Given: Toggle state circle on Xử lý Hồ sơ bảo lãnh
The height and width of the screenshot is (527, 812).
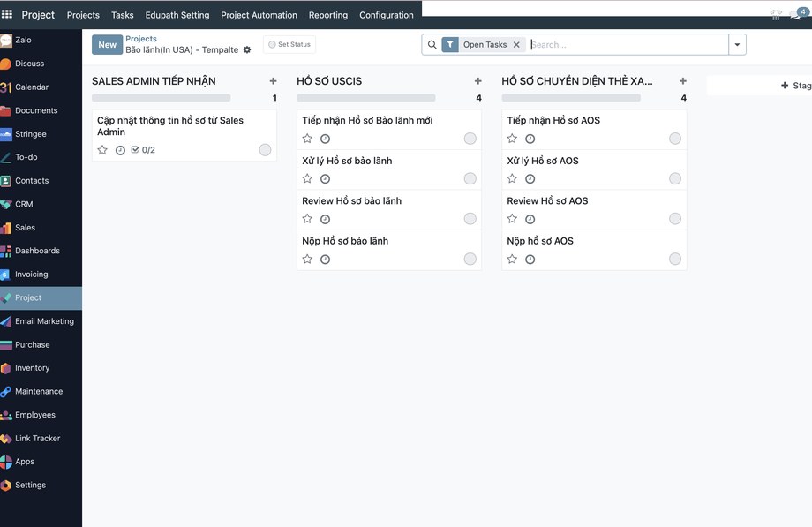Looking at the screenshot, I should pyautogui.click(x=470, y=179).
